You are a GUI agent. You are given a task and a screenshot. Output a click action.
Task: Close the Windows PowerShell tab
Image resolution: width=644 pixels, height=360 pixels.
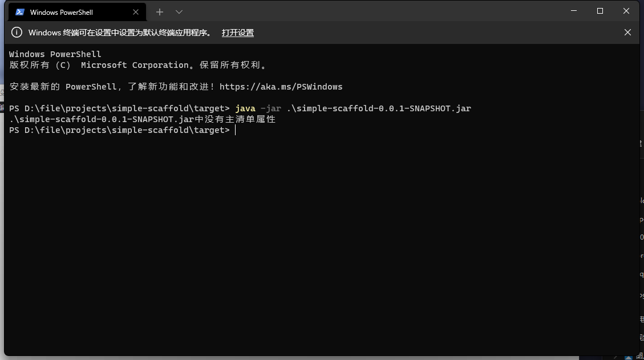(x=136, y=11)
